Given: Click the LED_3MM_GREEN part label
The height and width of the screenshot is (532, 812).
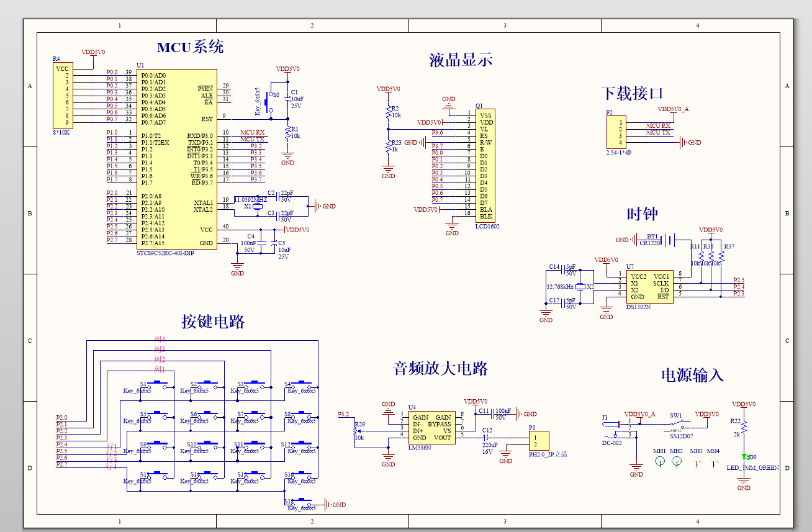Looking at the screenshot, I should point(752,468).
